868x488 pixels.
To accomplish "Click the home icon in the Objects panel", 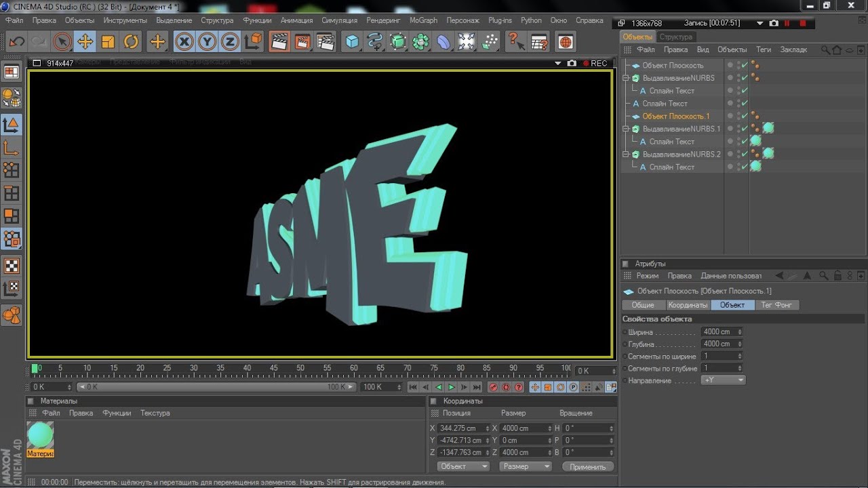I will click(x=837, y=50).
